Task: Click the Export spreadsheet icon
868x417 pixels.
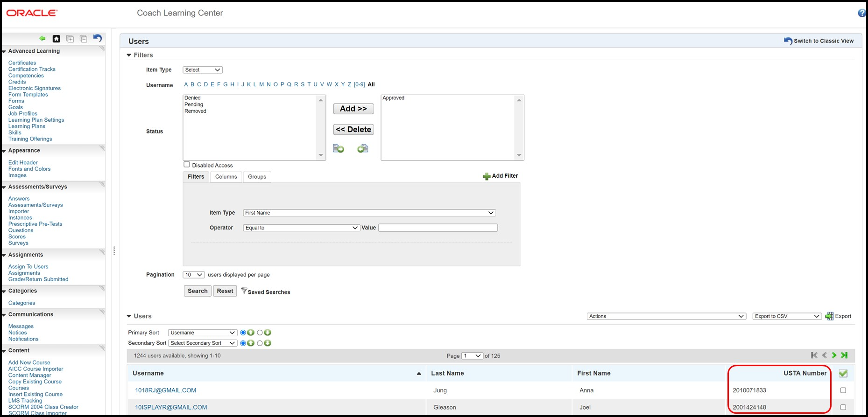Action: point(829,316)
